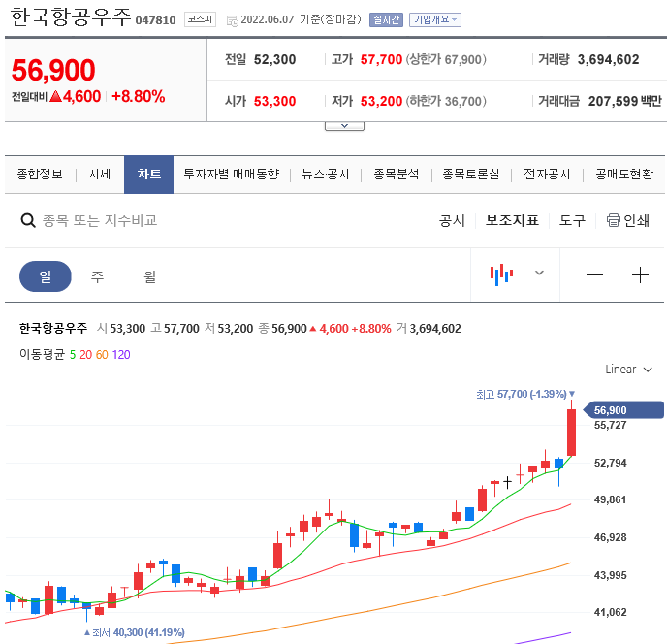This screenshot has width=667, height=644.
Task: Click the 실시간 button
Action: coord(386,19)
